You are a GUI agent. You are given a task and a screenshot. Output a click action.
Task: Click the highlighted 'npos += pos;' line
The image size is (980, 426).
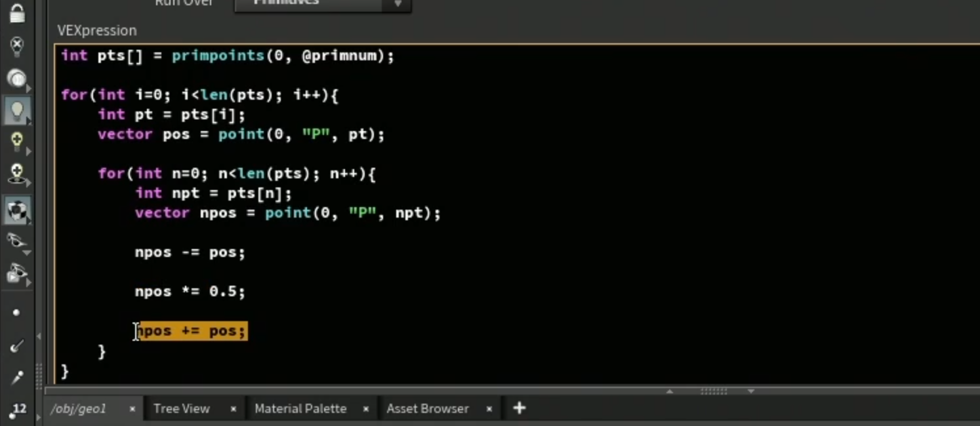(x=191, y=331)
